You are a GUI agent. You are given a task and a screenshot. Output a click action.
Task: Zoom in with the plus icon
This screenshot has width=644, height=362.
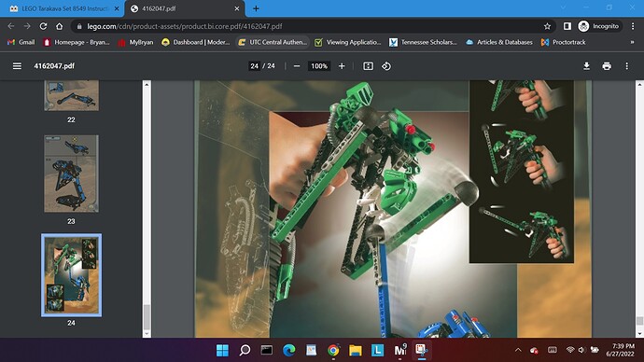pyautogui.click(x=342, y=66)
